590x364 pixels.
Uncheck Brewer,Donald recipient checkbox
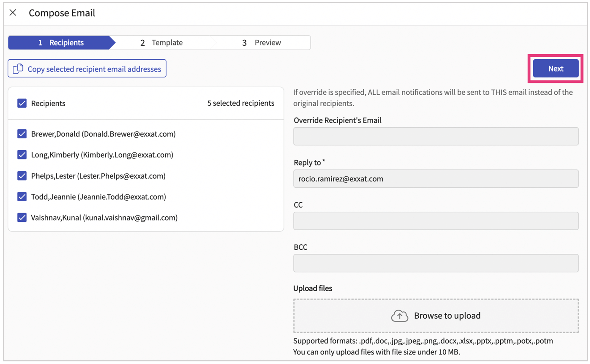tap(22, 134)
